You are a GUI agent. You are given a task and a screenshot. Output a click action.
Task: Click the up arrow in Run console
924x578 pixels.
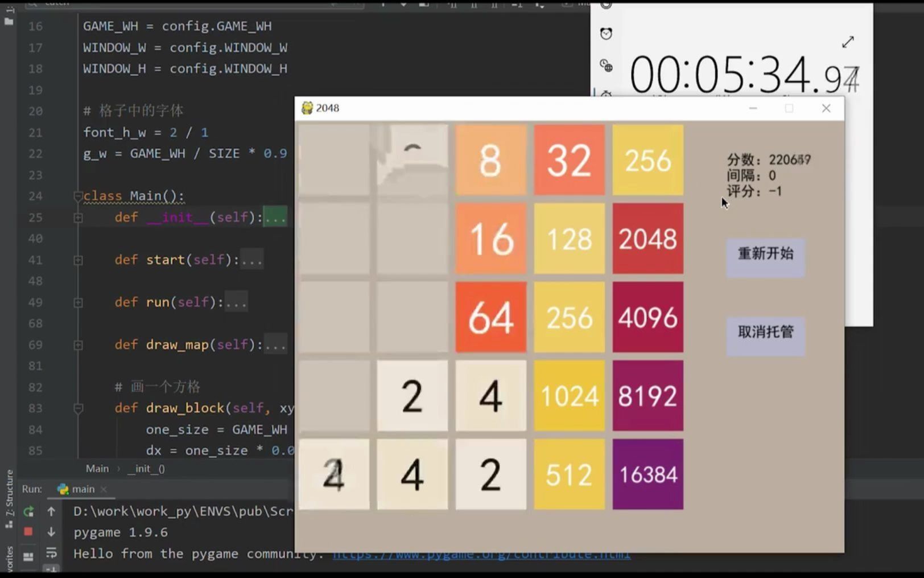pos(51,511)
